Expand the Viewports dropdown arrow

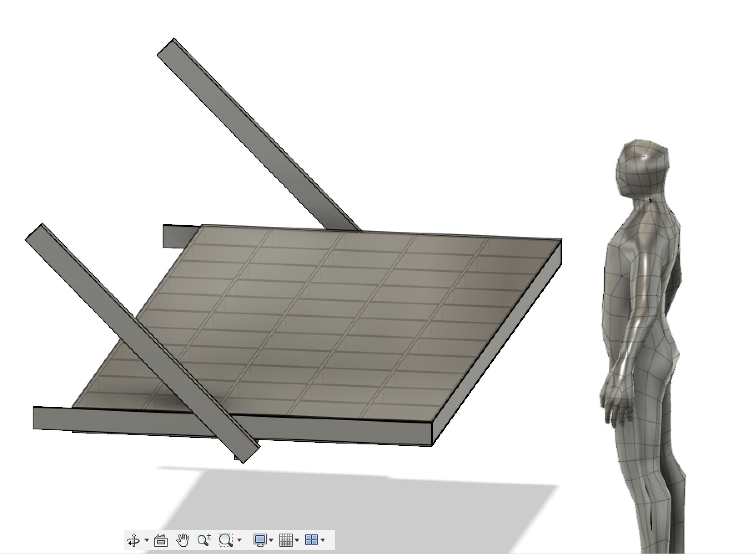pyautogui.click(x=323, y=541)
